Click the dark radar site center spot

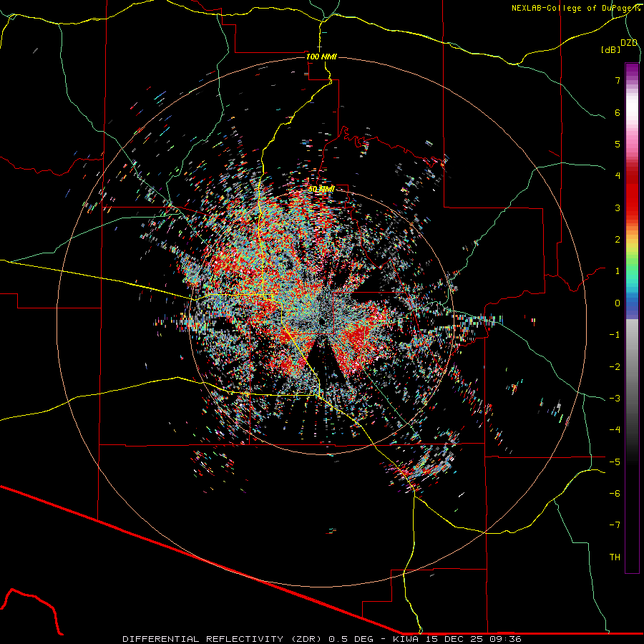(x=321, y=321)
